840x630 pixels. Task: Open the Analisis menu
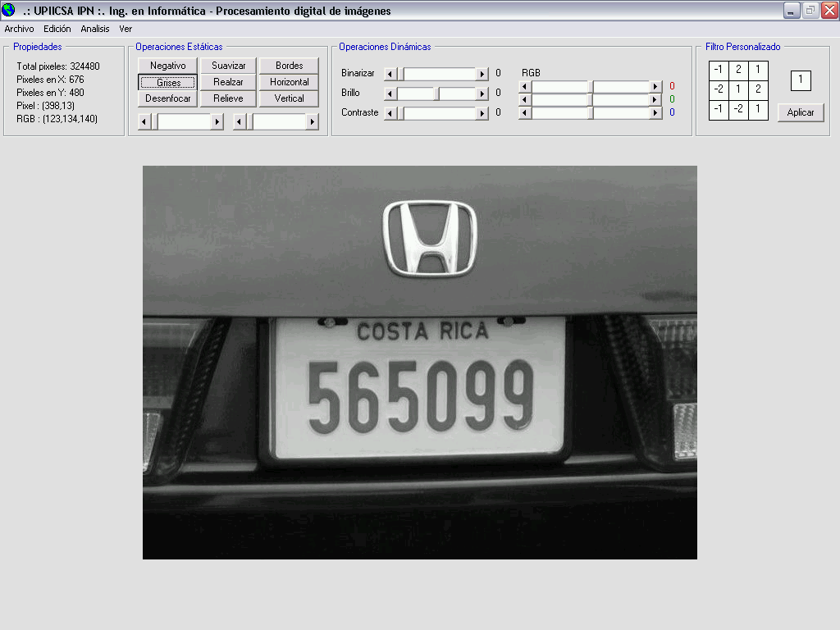pos(95,29)
